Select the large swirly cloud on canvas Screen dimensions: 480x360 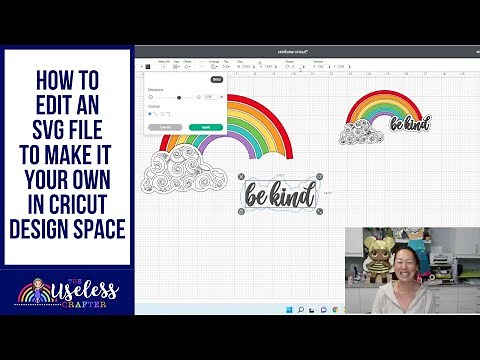pos(184,169)
